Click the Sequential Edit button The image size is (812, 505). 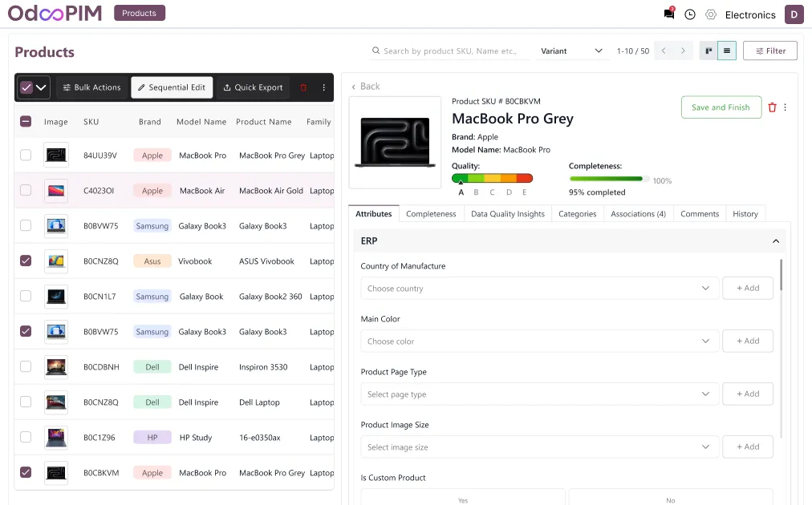point(172,87)
